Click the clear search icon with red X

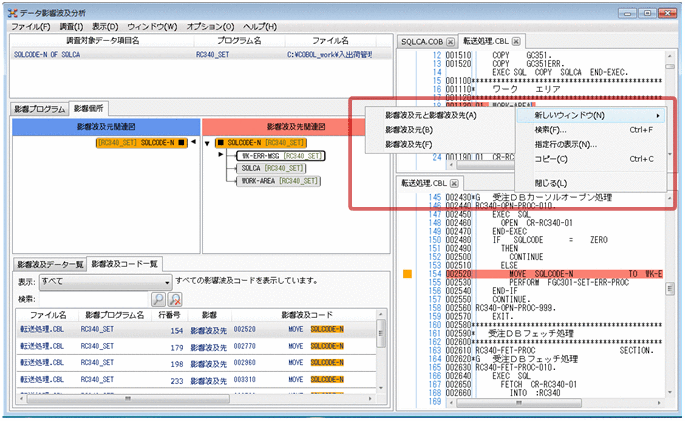tap(175, 299)
